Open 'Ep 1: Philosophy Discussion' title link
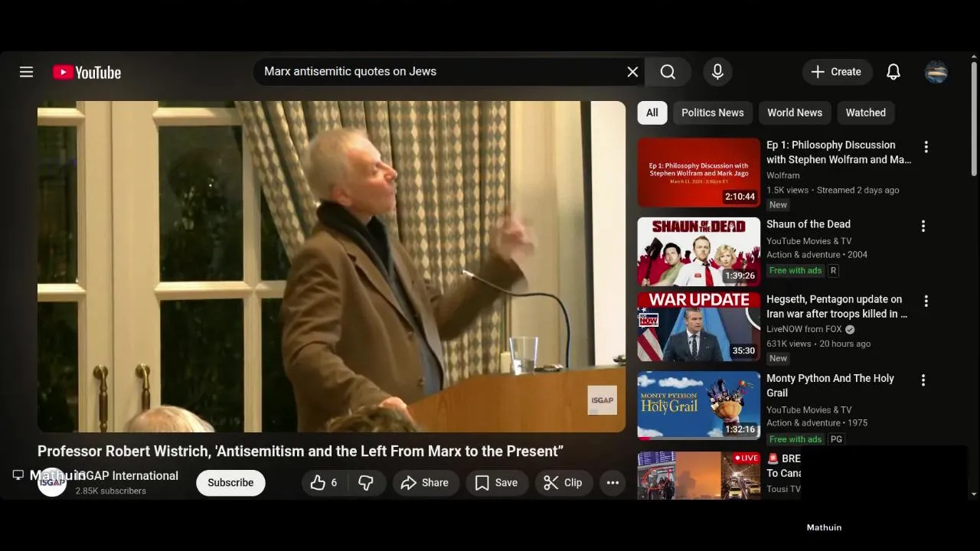The image size is (980, 551). point(838,152)
